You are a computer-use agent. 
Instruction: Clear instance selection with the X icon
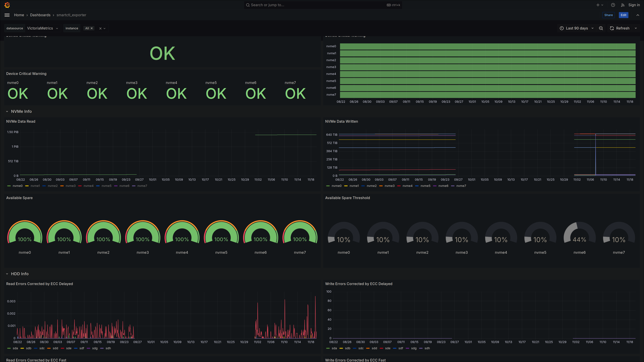[100, 28]
